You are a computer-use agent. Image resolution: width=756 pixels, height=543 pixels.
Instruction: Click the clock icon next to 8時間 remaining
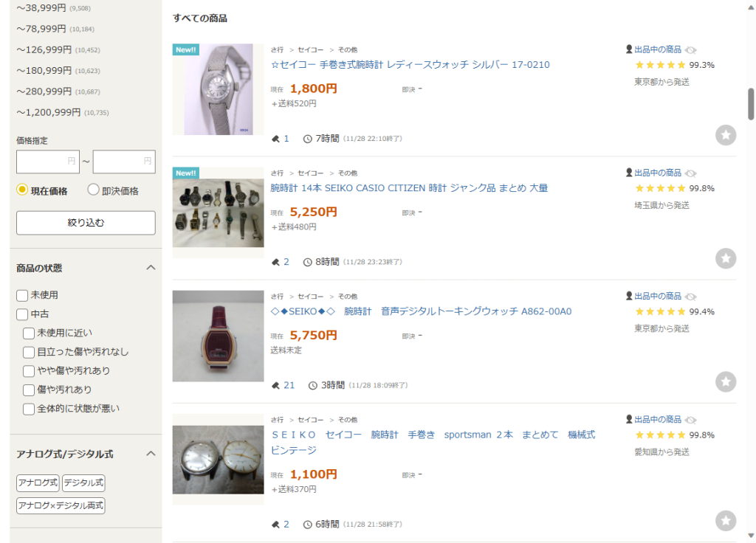(x=307, y=262)
